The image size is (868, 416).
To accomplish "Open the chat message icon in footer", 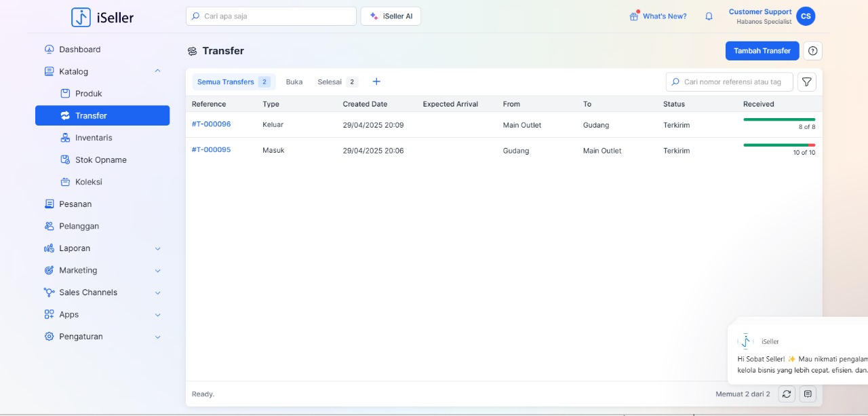I will [x=807, y=394].
